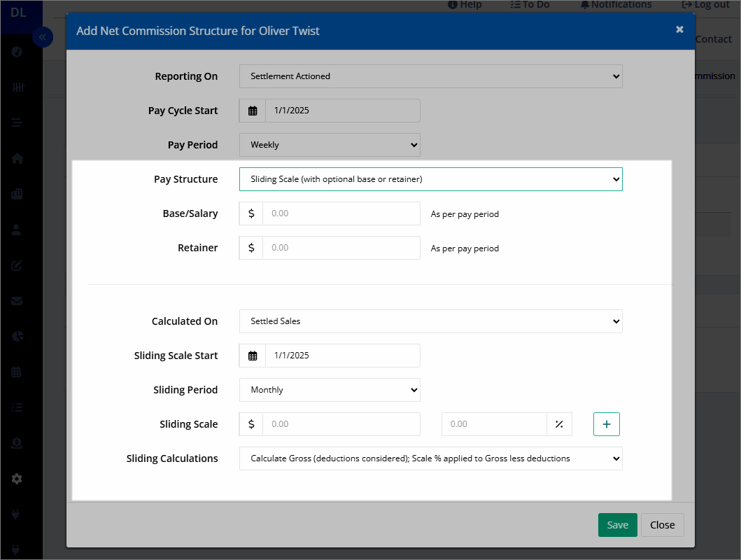The image size is (741, 560).
Task: Click the percent icon beside sliding scale rate
Action: [x=559, y=424]
